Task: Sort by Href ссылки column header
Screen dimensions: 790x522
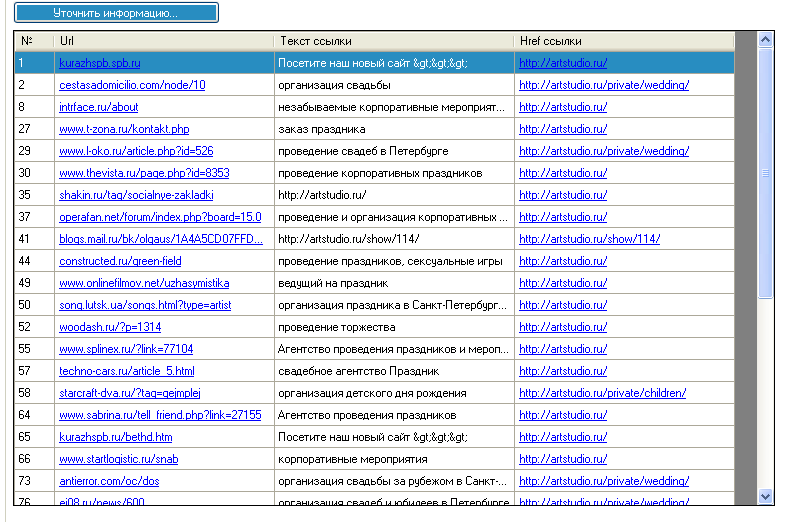Action: tap(624, 41)
